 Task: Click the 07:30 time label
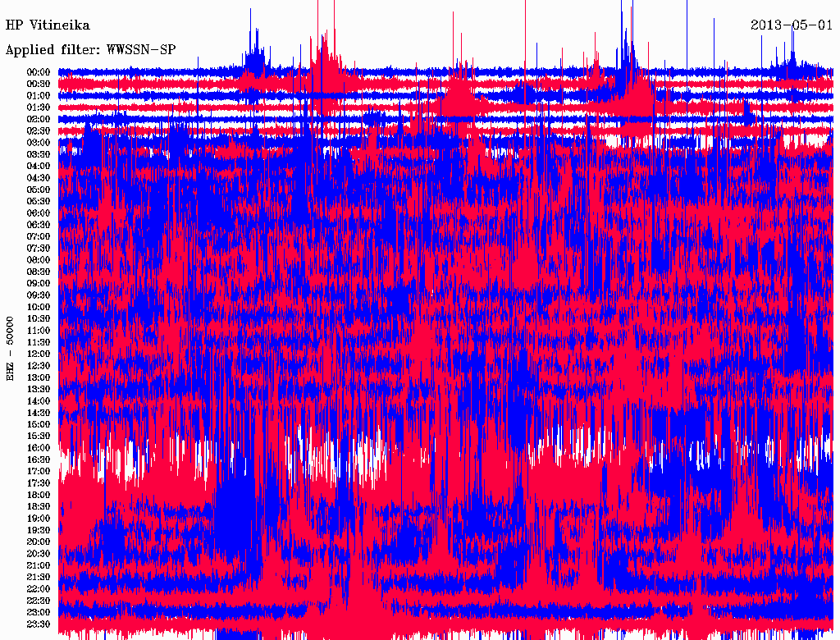[x=39, y=248]
